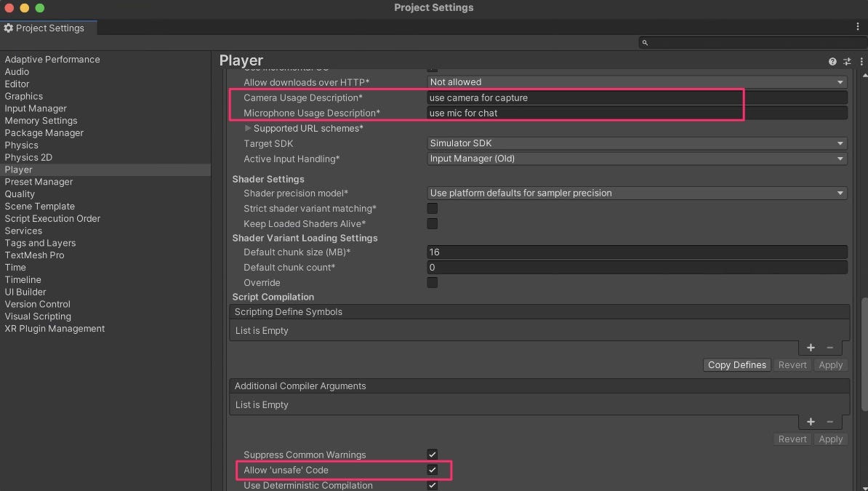
Task: Click the Camera Usage Description field
Action: click(637, 97)
